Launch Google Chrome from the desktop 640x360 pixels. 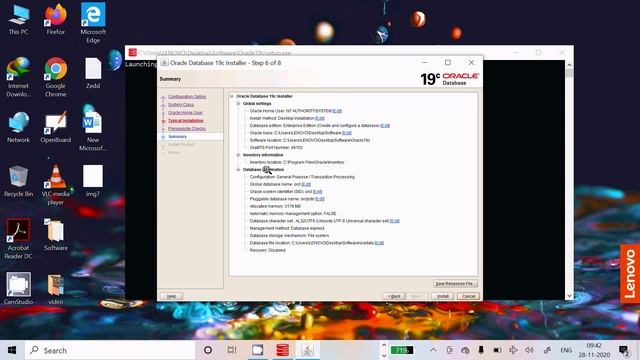click(x=56, y=77)
